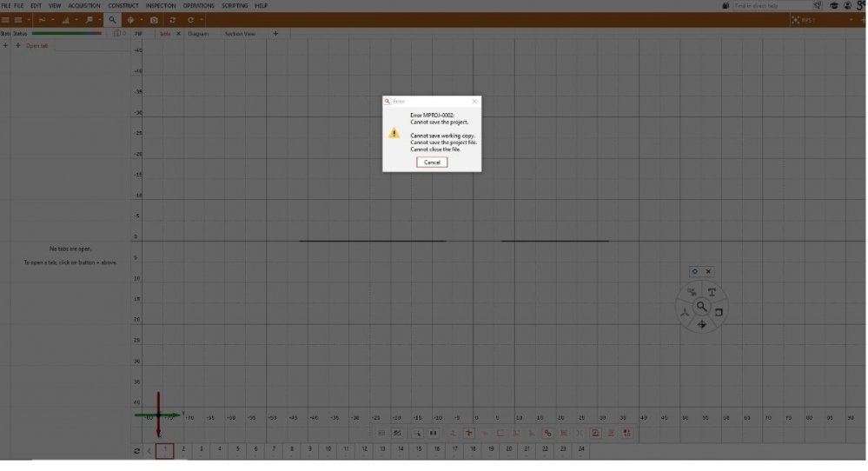Switch to the Section View tab

(x=241, y=34)
